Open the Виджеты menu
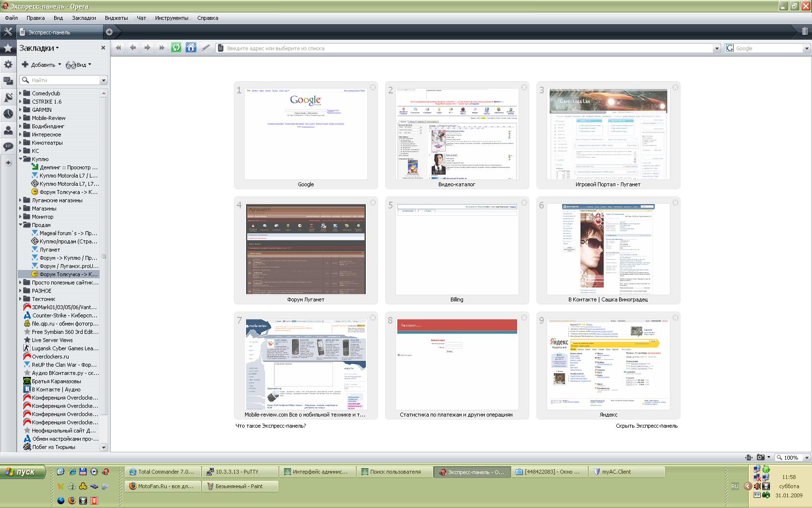Viewport: 812px width, 508px height. click(116, 18)
